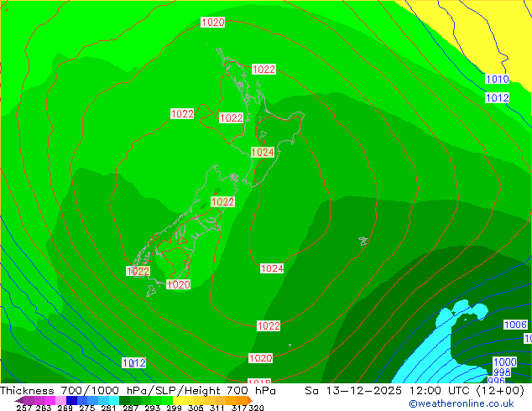Click the legend value 269

(x=65, y=408)
